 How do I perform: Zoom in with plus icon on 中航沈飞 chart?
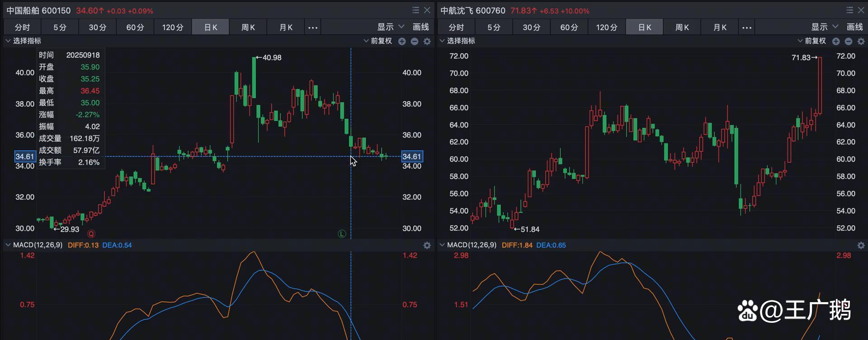click(836, 41)
